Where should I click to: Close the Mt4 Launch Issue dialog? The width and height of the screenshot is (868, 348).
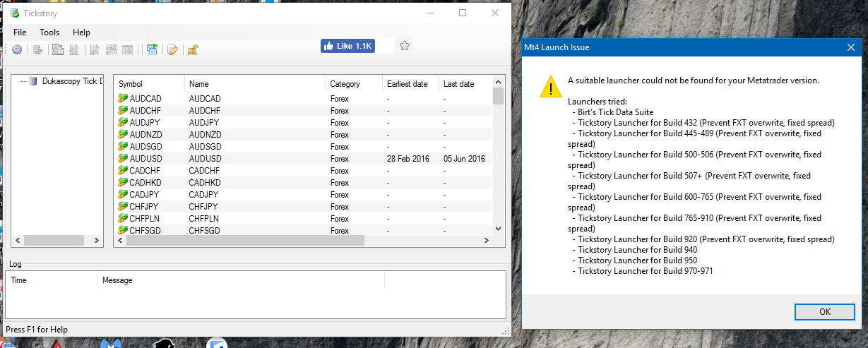[x=851, y=47]
